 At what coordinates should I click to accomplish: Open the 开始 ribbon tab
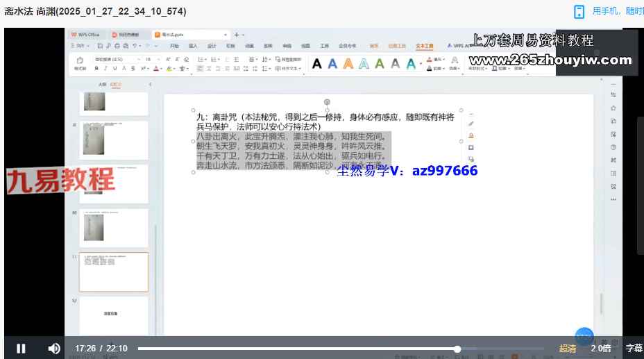pyautogui.click(x=174, y=46)
